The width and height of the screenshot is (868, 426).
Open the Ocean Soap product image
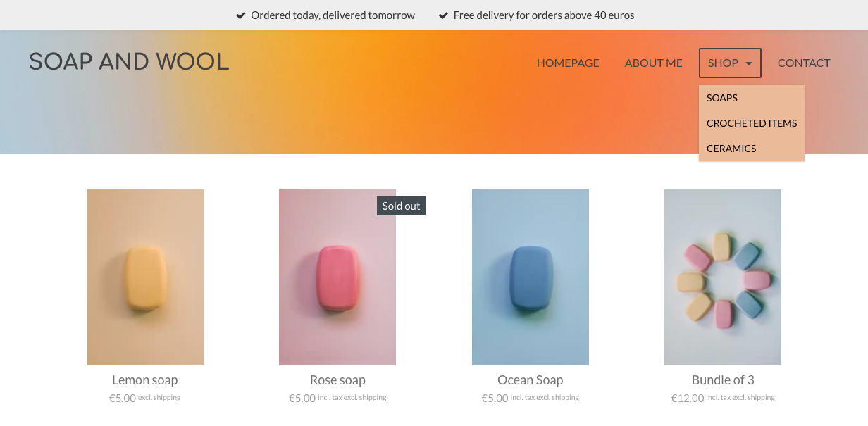[531, 277]
